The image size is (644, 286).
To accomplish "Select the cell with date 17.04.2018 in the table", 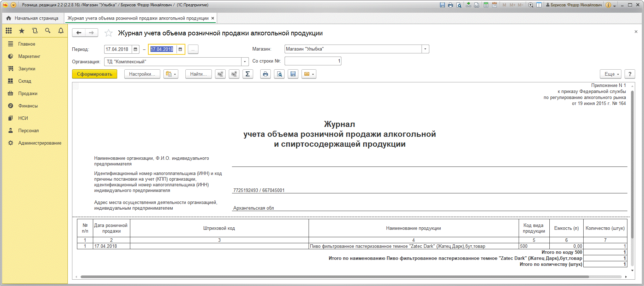I will point(112,246).
